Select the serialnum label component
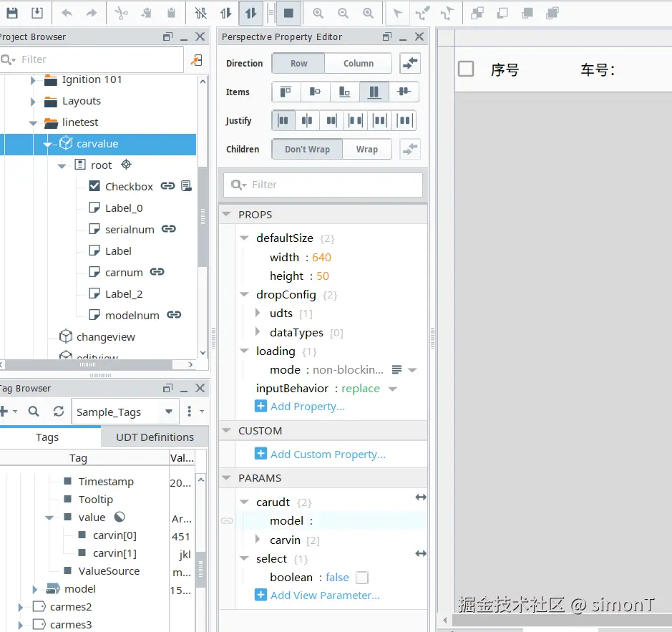Image resolution: width=672 pixels, height=632 pixels. point(130,229)
